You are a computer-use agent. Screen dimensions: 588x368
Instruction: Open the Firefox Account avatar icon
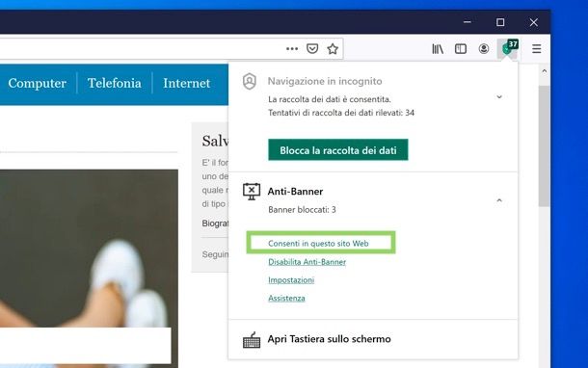pos(484,49)
